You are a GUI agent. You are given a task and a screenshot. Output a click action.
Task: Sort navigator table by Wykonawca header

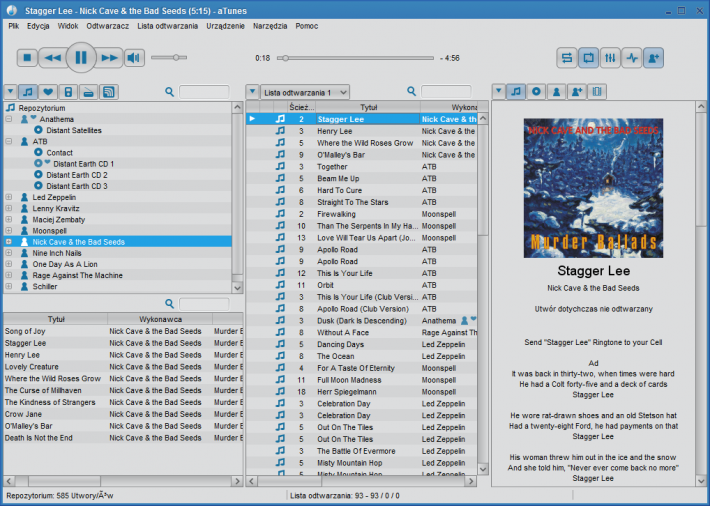tap(160, 319)
